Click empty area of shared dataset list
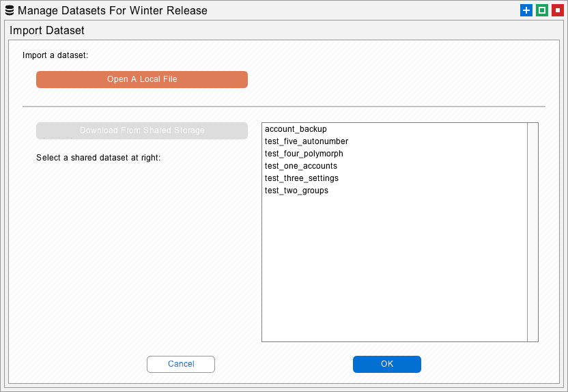This screenshot has width=568, height=392. (395, 268)
